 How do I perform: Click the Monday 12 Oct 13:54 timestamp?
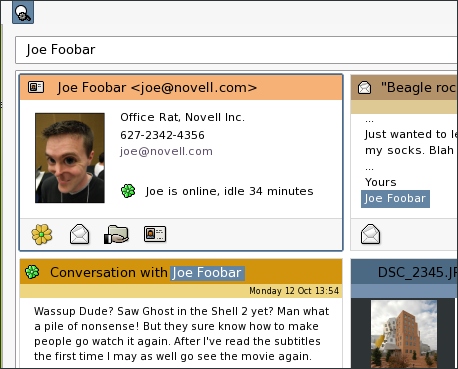pyautogui.click(x=294, y=291)
